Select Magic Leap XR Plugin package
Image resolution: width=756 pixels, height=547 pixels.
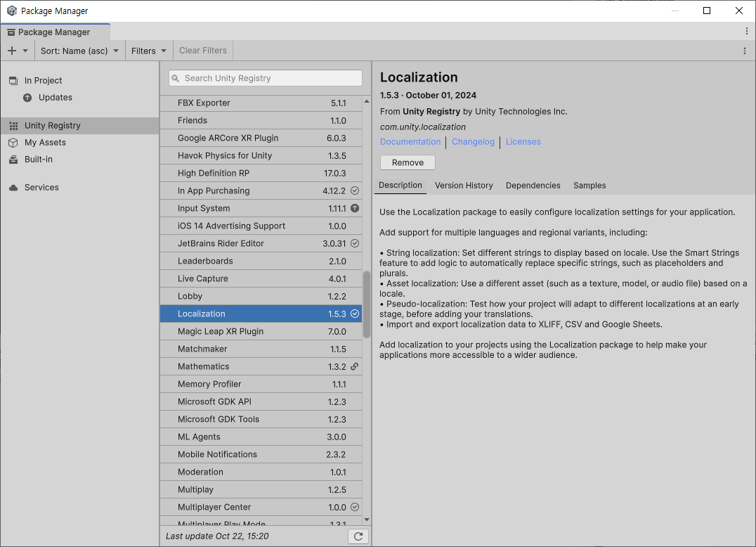261,331
